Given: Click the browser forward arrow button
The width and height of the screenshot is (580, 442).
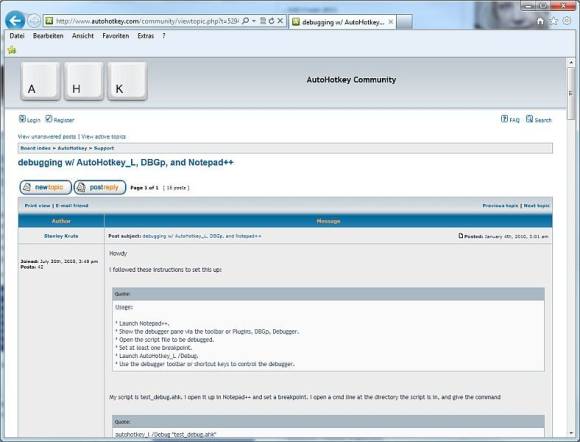Looking at the screenshot, I should coord(34,21).
